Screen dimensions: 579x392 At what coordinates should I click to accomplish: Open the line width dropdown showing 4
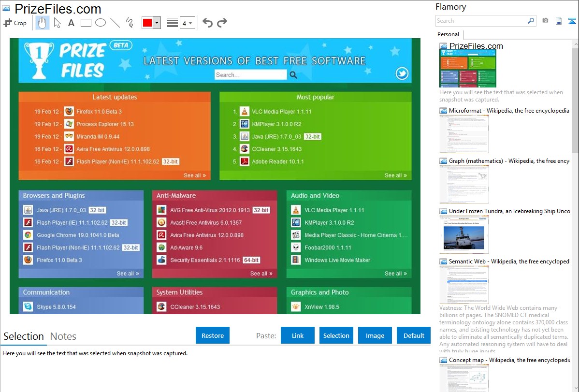[x=187, y=23]
